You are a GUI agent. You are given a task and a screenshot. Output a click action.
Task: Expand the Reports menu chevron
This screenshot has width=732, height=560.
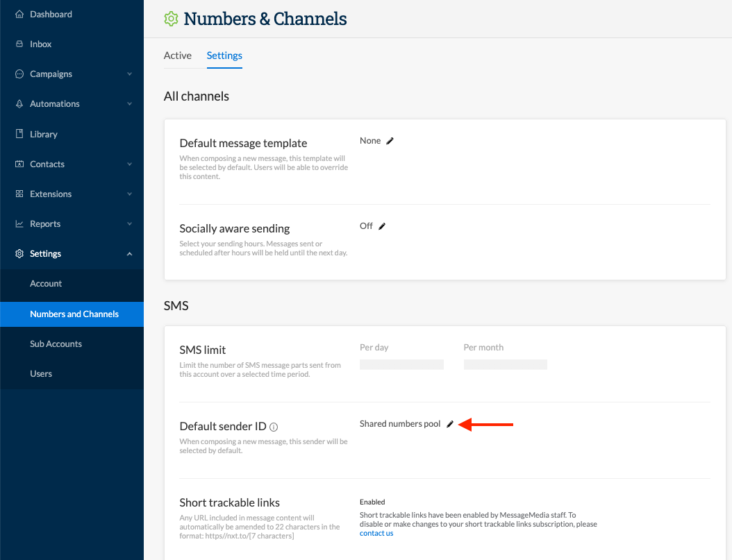point(129,224)
